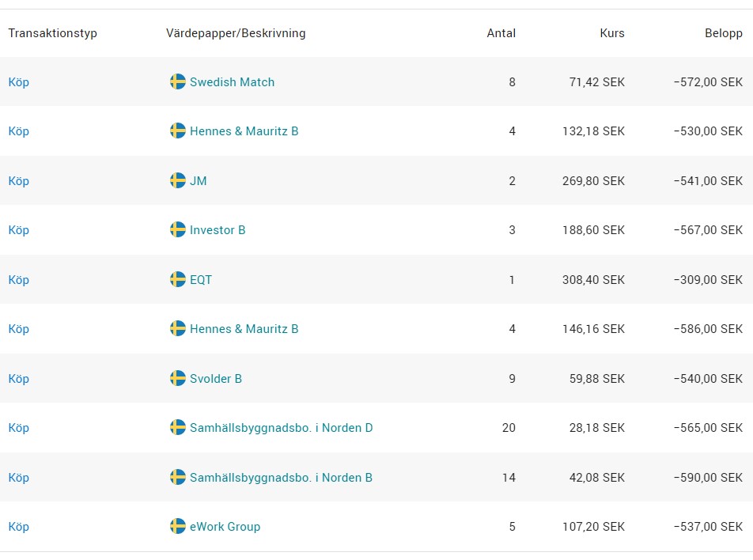The height and width of the screenshot is (560, 753).
Task: Click the flag icon beside JM
Action: tap(178, 180)
